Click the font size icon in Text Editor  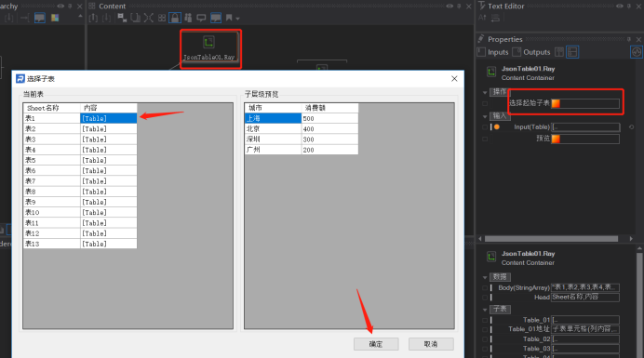(x=482, y=18)
